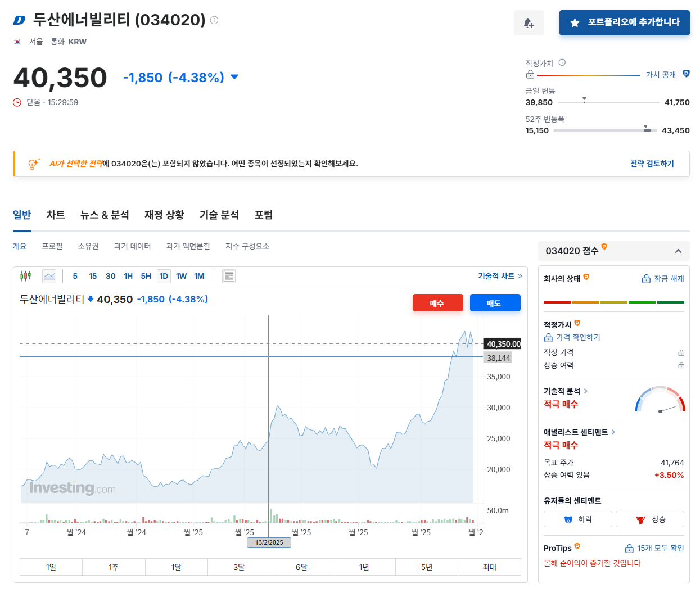
Task: Vote 하락 in 유저들의 센티멘트
Action: [577, 519]
